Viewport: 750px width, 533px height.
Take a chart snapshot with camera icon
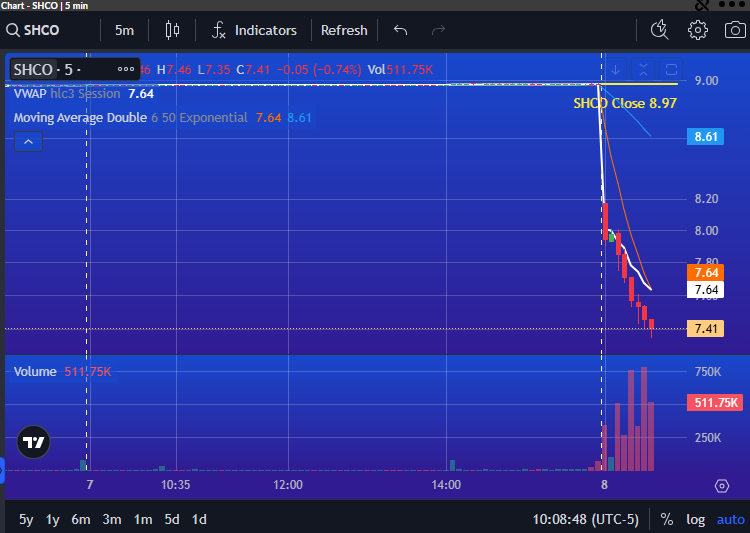(x=735, y=30)
